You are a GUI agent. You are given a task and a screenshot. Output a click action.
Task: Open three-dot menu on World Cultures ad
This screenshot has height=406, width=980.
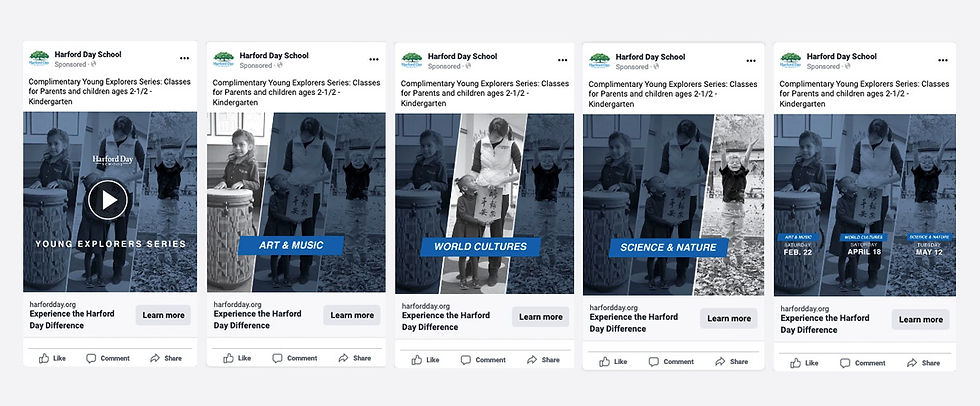[x=562, y=60]
